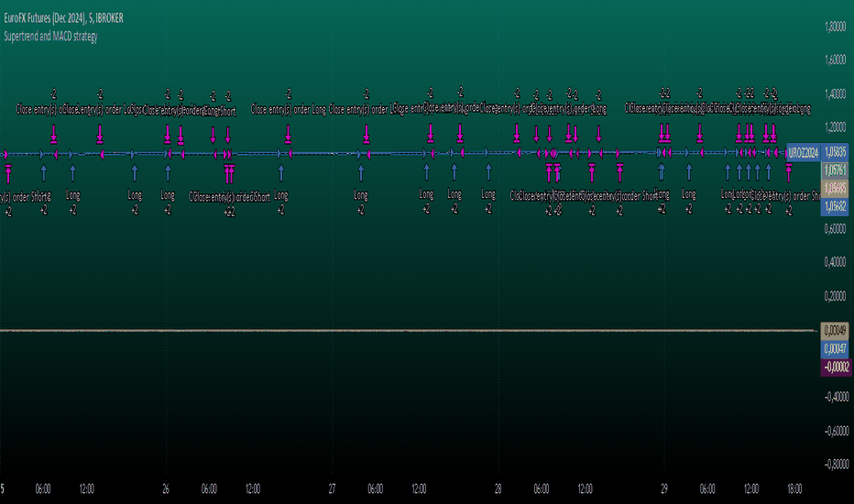Select the 0,00047 indicator value tag
Viewport: 854px width, 504px height.
835,349
